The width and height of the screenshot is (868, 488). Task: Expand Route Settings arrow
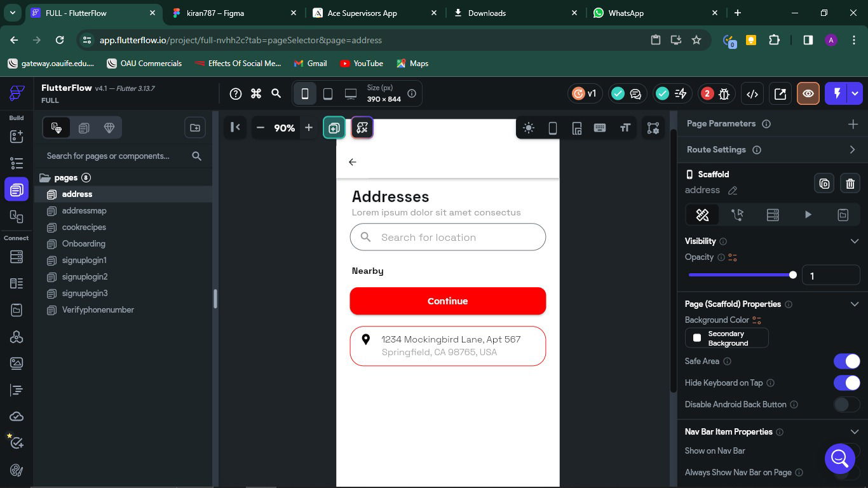[852, 149]
